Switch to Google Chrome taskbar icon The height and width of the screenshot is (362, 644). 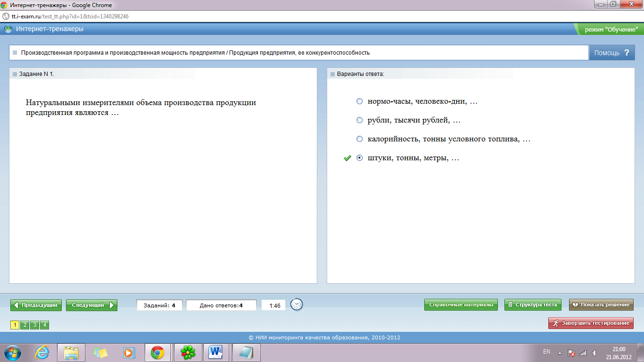point(157,352)
